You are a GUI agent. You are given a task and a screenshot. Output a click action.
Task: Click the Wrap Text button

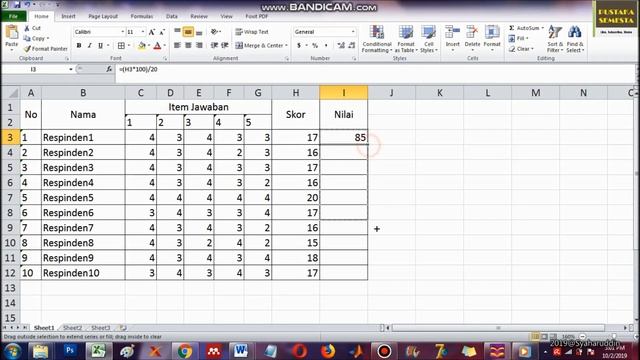(x=252, y=32)
